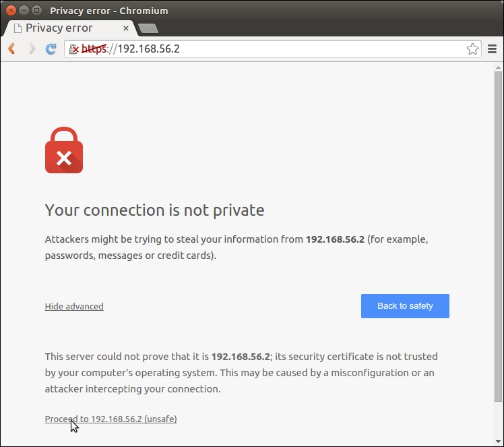The height and width of the screenshot is (447, 504).
Task: Collapse details via Hide advanced
Action: tap(74, 306)
